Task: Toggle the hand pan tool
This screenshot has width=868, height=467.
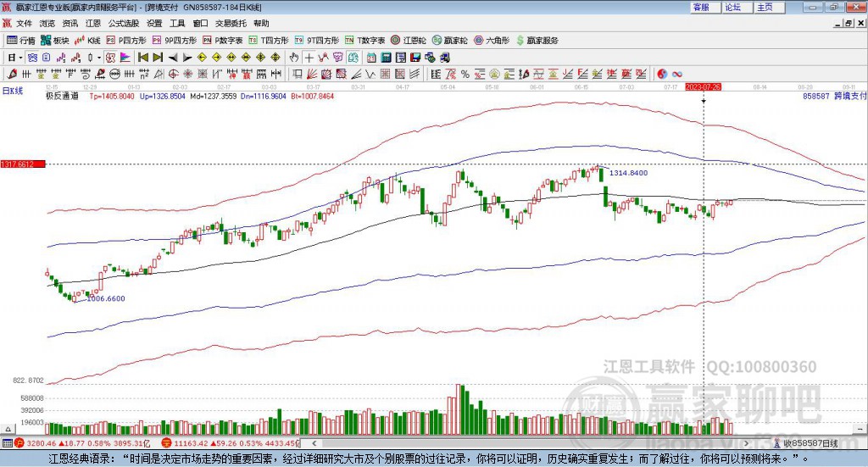Action: pos(293,58)
